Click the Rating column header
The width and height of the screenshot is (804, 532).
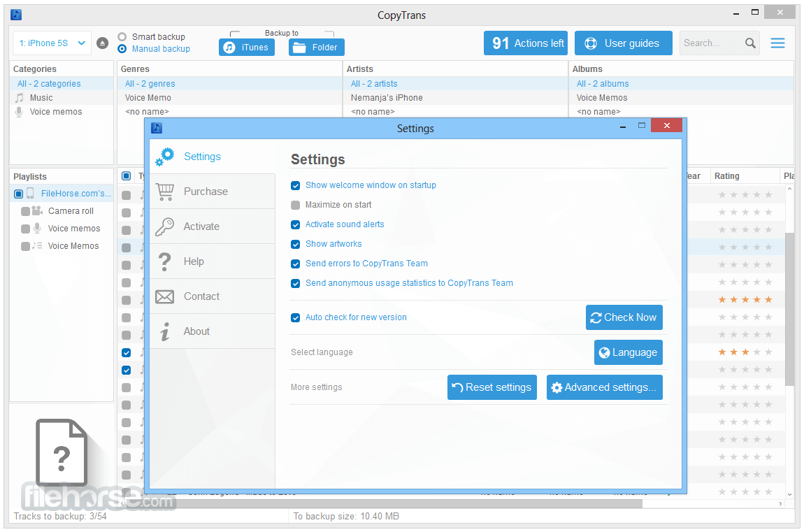point(745,175)
